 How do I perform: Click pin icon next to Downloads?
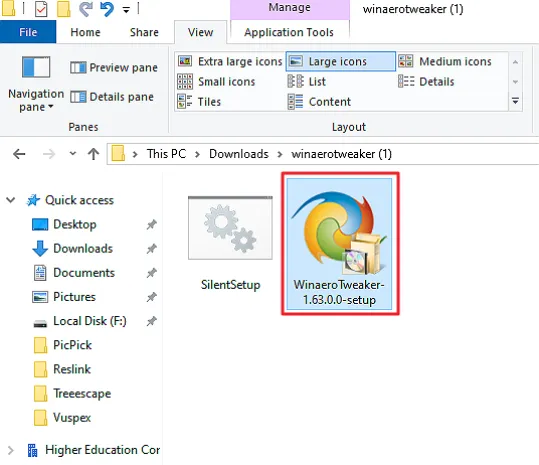click(152, 248)
